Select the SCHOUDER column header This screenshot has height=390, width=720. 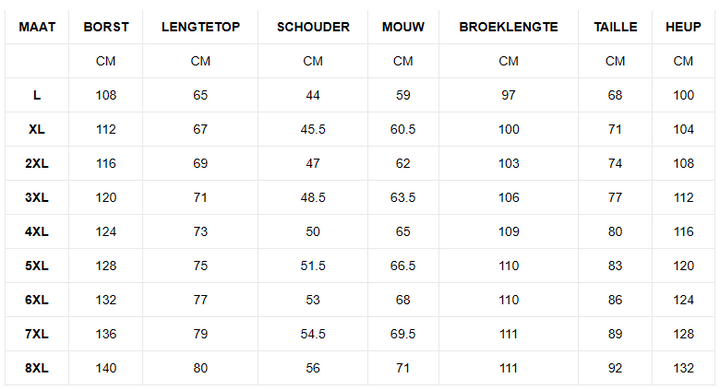313,27
